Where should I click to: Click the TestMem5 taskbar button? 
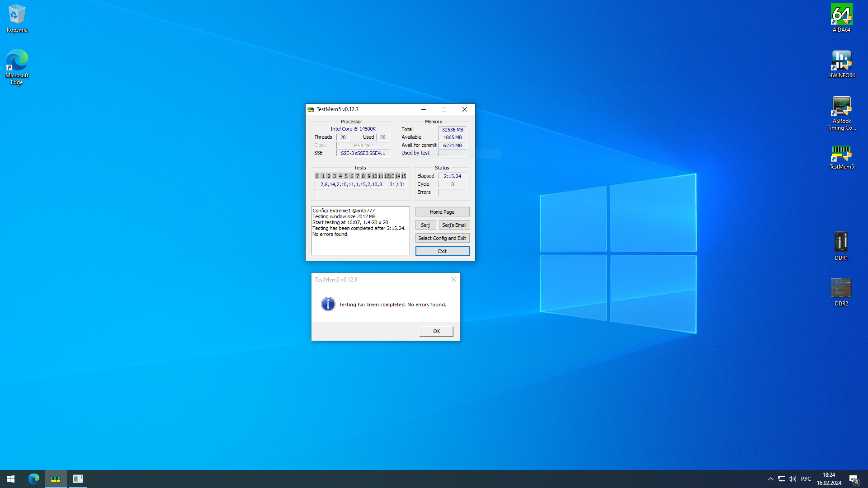(56, 479)
